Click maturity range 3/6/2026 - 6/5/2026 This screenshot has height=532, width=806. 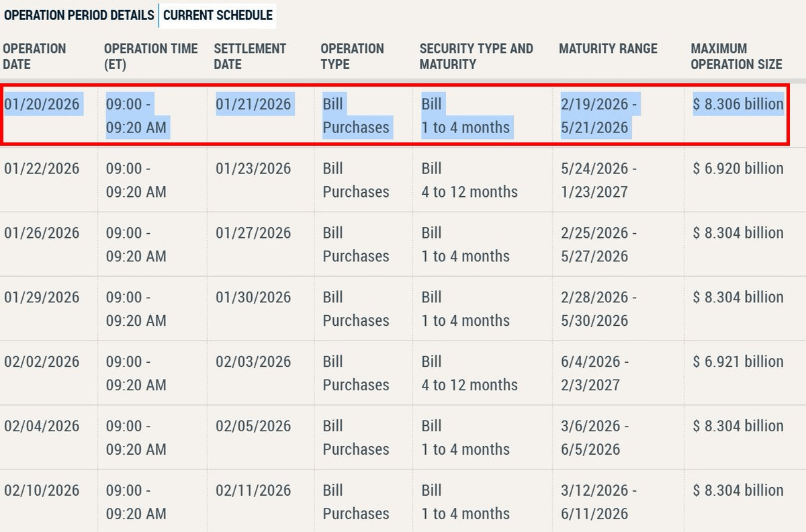[x=594, y=438]
